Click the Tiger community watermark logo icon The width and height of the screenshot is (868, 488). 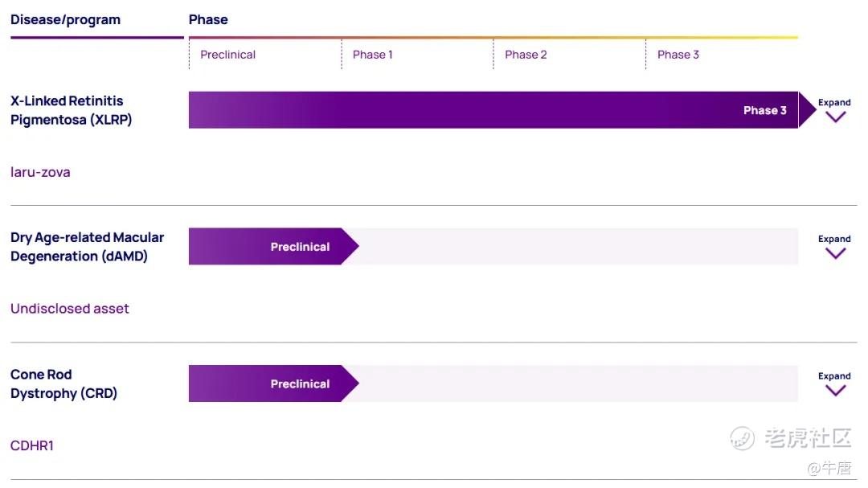pyautogui.click(x=742, y=438)
